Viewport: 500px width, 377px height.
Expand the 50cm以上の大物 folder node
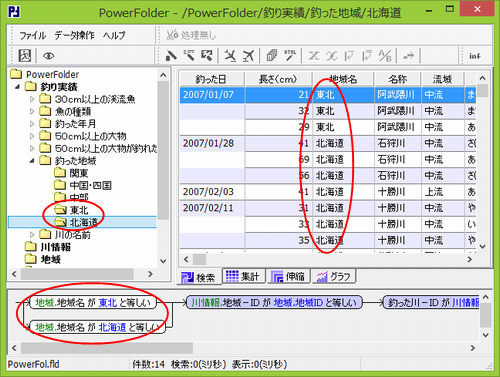pos(32,136)
